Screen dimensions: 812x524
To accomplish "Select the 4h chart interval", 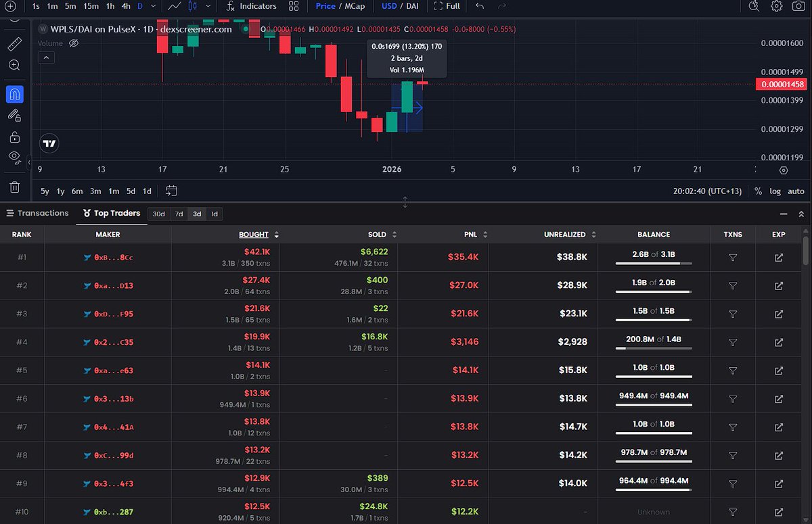I will (x=126, y=6).
